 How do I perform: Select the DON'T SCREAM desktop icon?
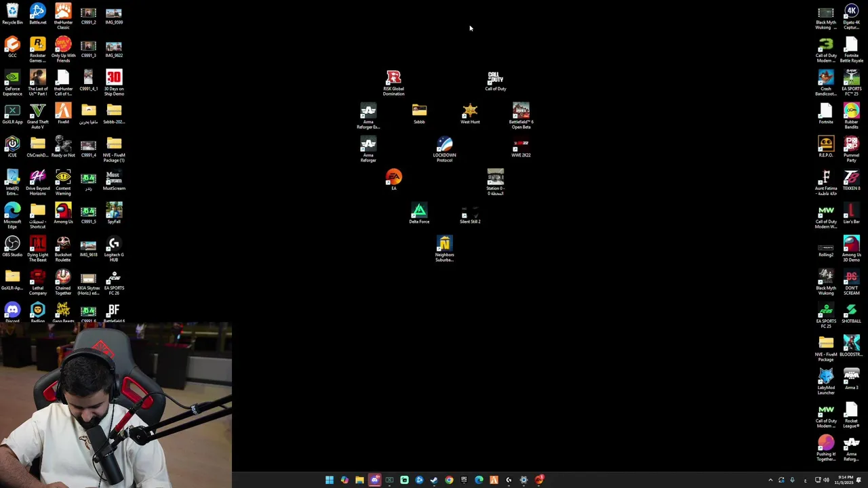point(851,283)
